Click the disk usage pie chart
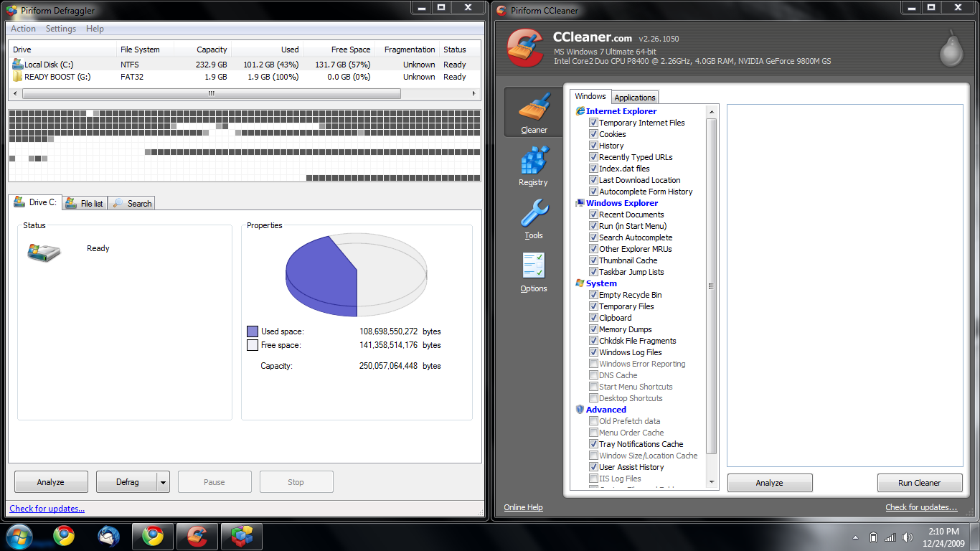 tap(357, 275)
